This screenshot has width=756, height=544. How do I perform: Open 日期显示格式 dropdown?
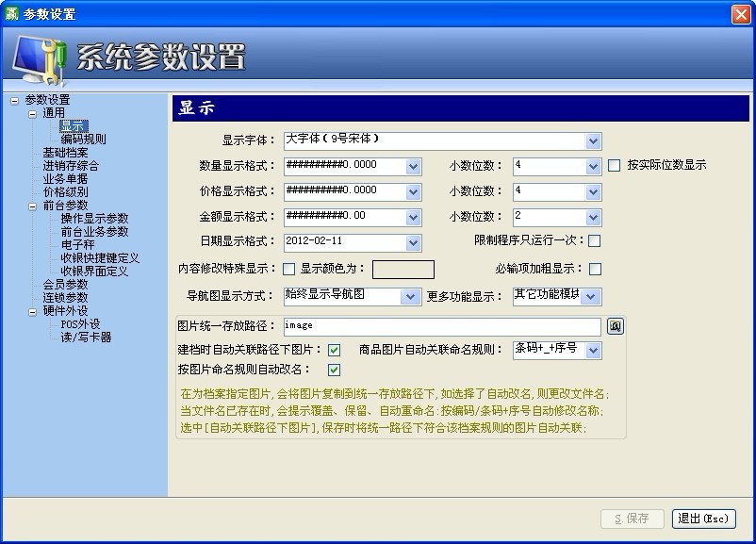tap(413, 243)
